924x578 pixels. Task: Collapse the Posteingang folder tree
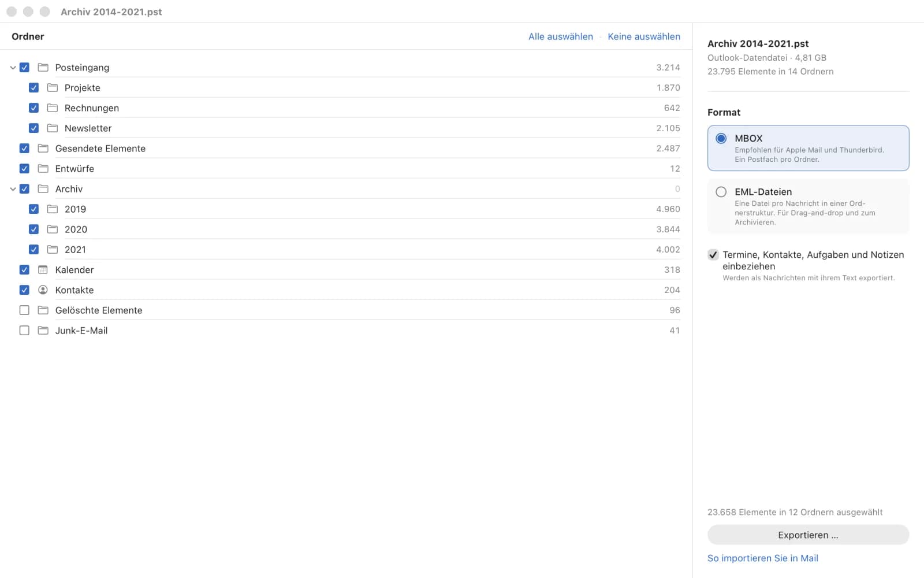[13, 68]
